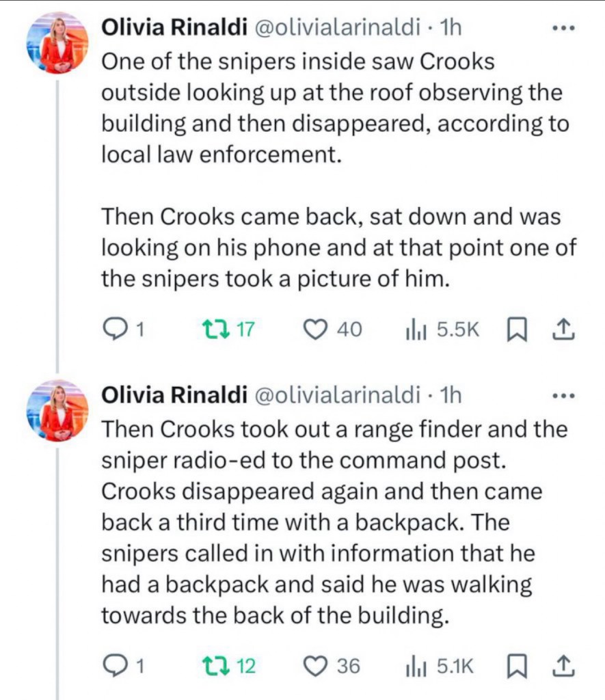
Task: Open Olivia Rinaldi profile from first tweet name
Action: click(x=174, y=28)
